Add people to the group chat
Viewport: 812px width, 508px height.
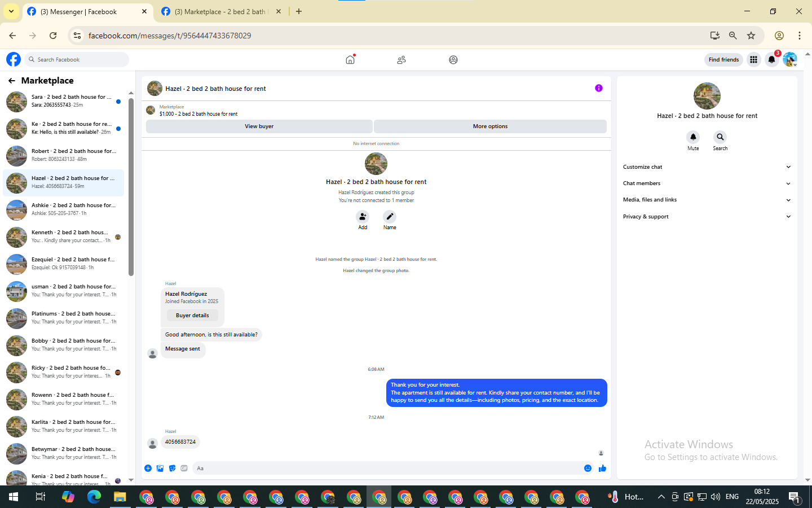(363, 217)
